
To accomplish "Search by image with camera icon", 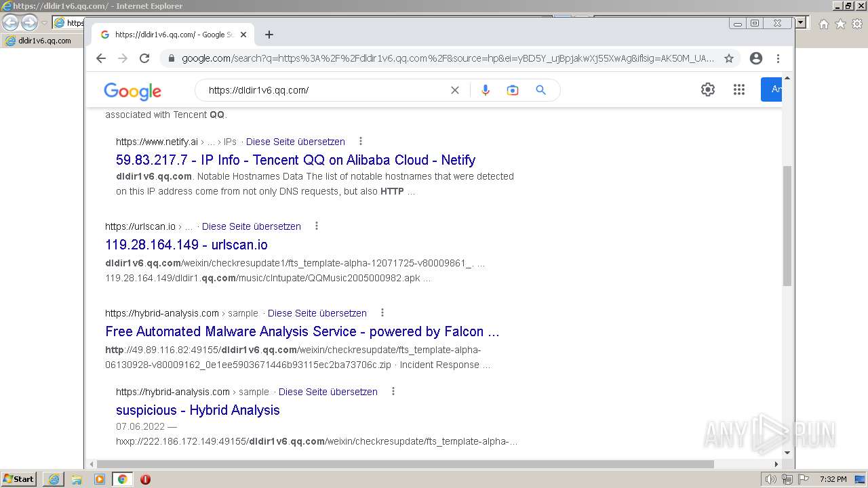I will 513,90.
